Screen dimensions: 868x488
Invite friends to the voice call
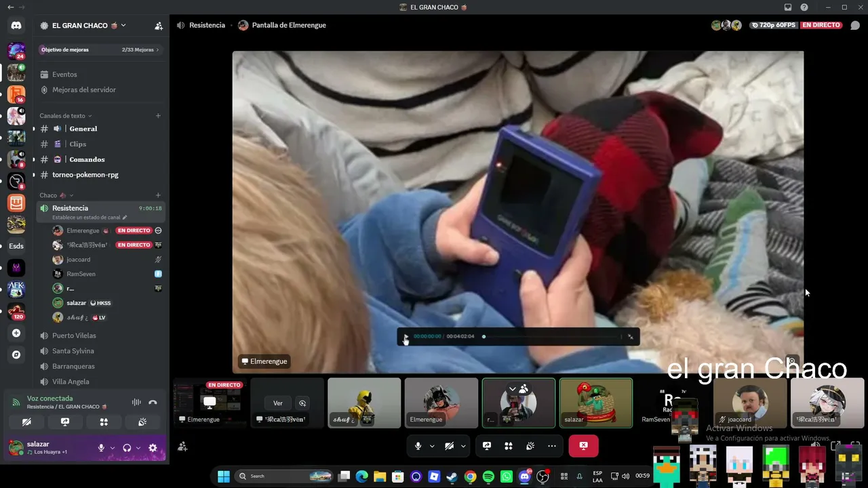[182, 447]
